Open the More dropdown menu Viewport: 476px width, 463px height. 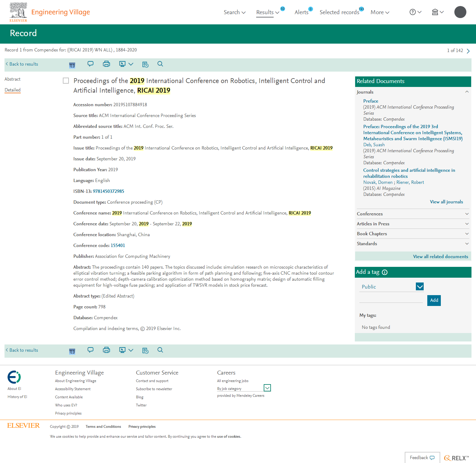click(380, 12)
